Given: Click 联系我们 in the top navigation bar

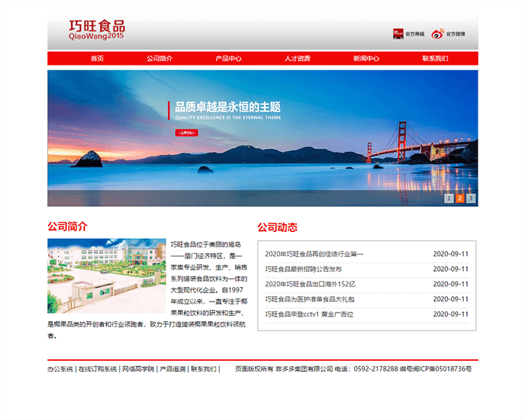Looking at the screenshot, I should [x=435, y=59].
